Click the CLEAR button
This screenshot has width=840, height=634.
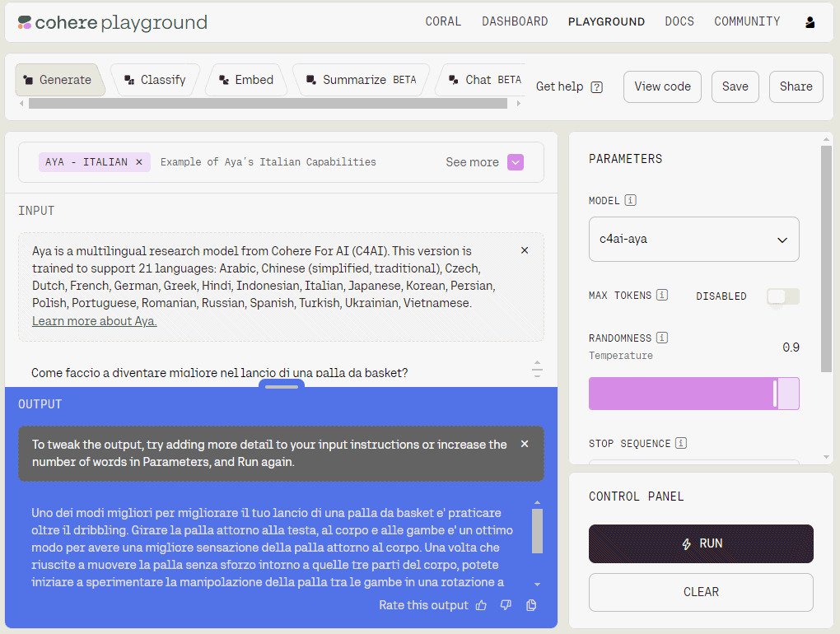(701, 592)
